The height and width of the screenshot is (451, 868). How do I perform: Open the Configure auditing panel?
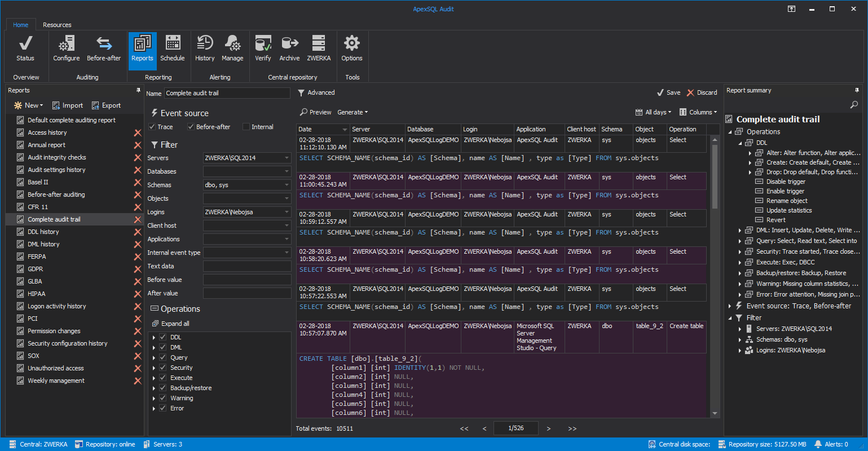coord(66,48)
